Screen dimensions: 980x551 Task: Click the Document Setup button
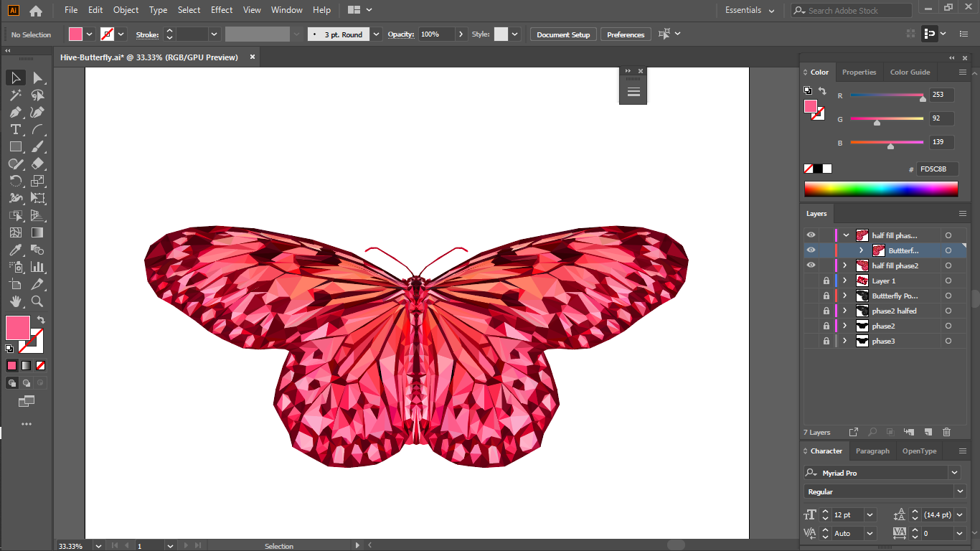click(563, 34)
